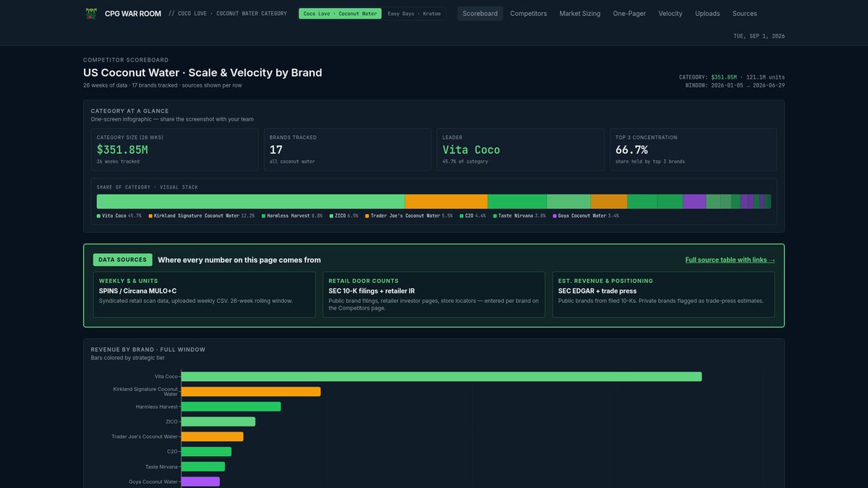The width and height of the screenshot is (868, 488).
Task: Click the Trader Joe's Coconut Water legend entry
Action: click(409, 215)
